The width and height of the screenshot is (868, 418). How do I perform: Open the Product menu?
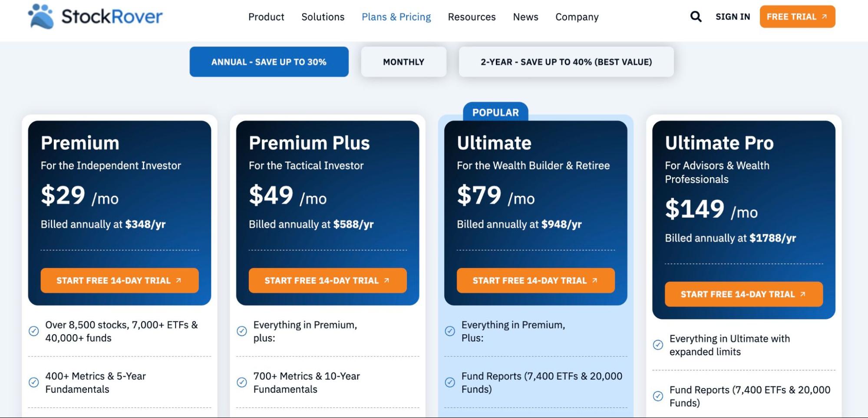[266, 17]
